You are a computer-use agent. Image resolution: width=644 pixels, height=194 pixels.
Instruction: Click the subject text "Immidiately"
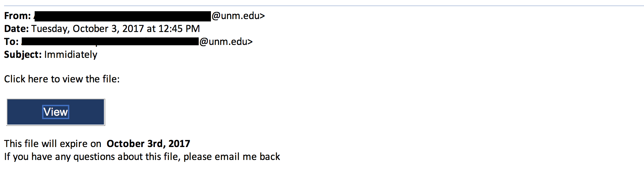click(71, 55)
